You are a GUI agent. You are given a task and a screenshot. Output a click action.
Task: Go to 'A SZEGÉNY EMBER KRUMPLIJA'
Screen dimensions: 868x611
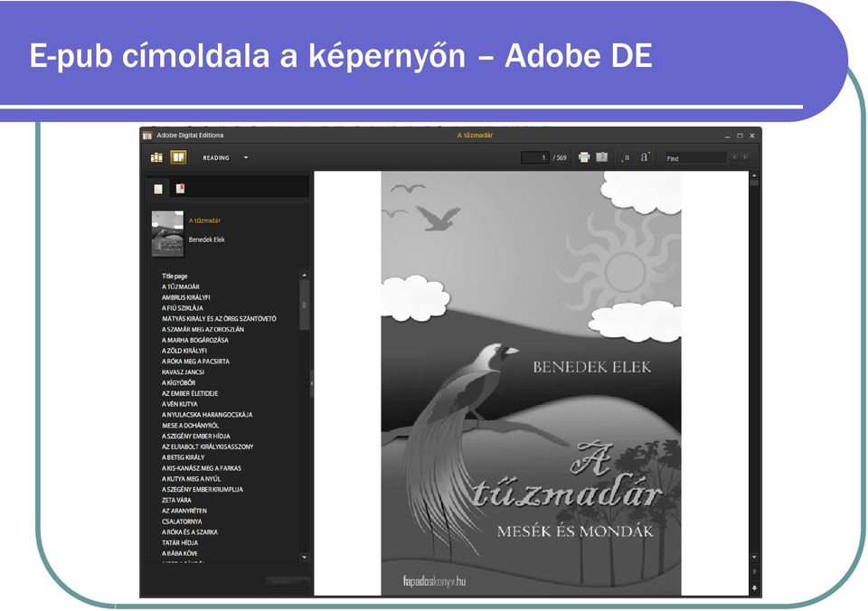[202, 489]
